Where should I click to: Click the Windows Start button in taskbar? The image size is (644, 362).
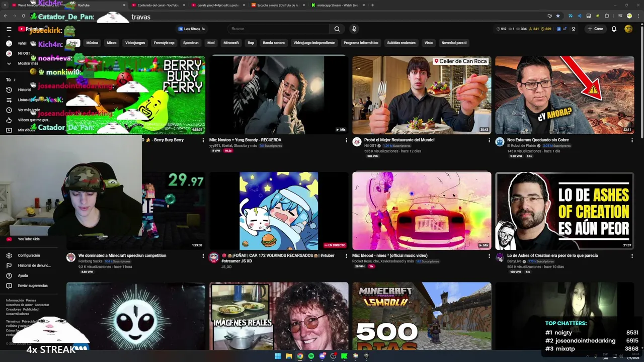(x=278, y=356)
